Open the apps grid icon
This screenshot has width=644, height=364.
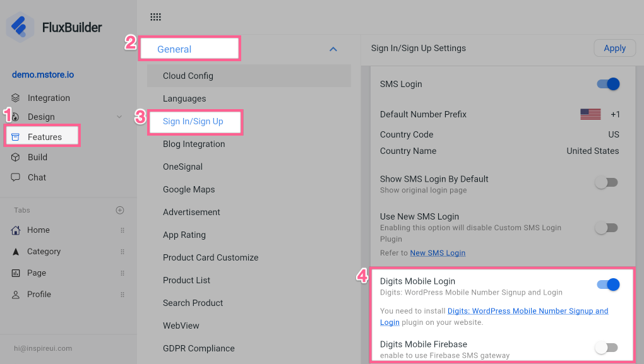(155, 17)
